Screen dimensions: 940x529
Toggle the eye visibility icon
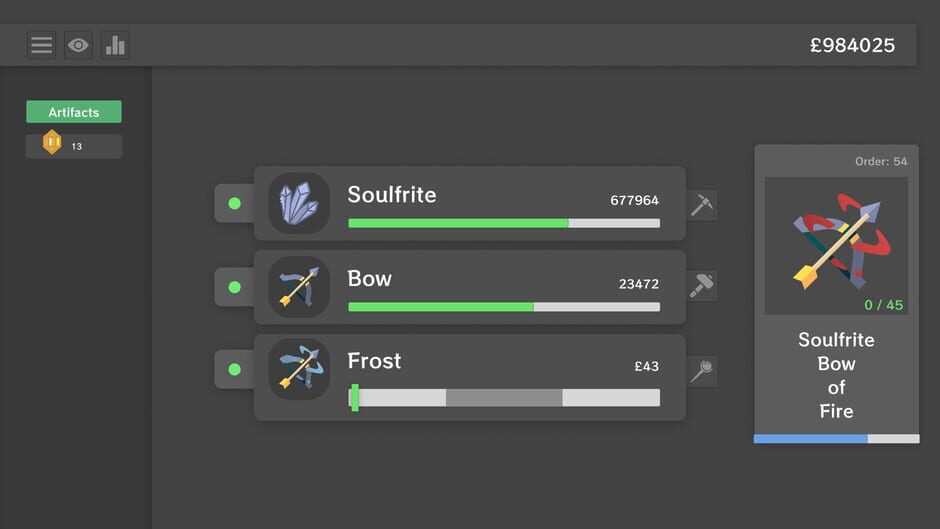pyautogui.click(x=78, y=45)
